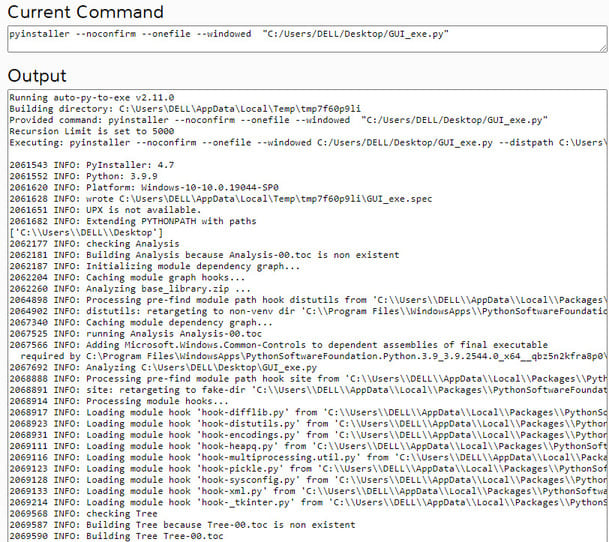Click the 'running Analysis Analysis-00.toc' line

click(136, 334)
